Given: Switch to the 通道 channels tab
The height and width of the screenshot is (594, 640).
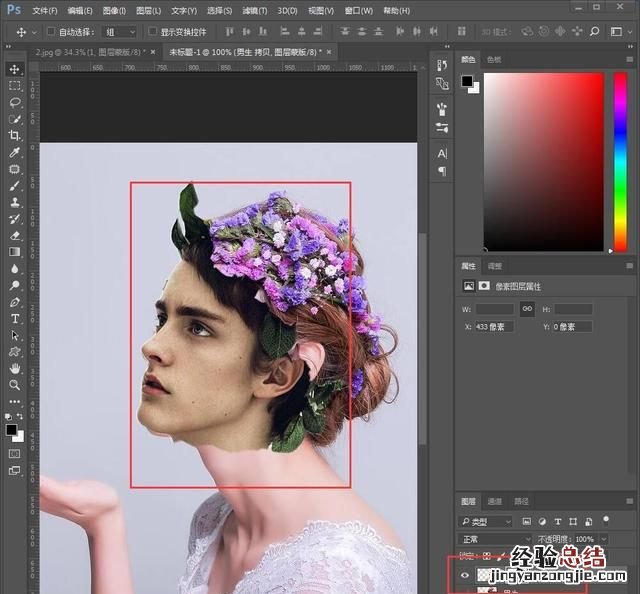Looking at the screenshot, I should coord(495,502).
